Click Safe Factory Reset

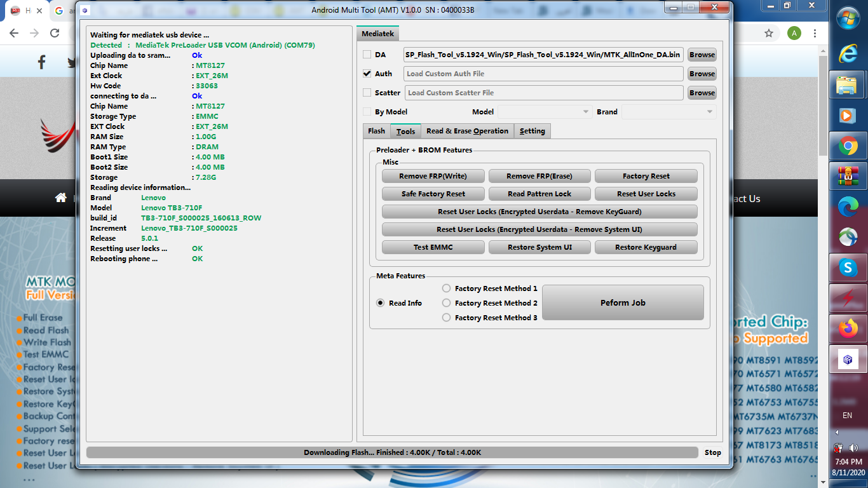click(433, 194)
